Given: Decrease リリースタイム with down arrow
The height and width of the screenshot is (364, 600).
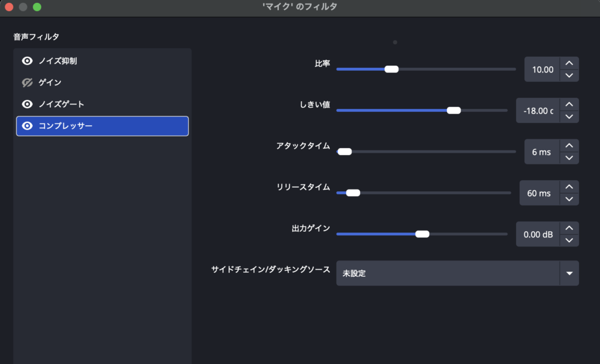Looking at the screenshot, I should [x=569, y=199].
